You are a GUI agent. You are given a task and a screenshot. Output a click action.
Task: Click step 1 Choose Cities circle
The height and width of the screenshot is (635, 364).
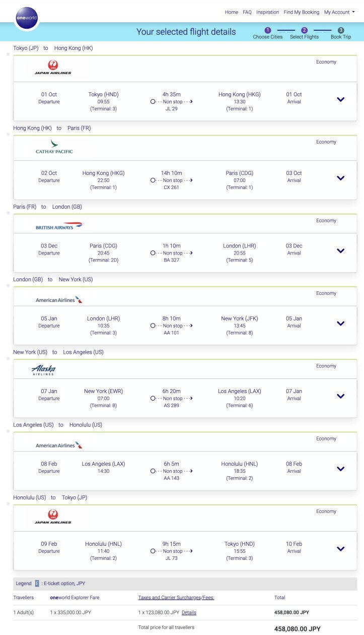[268, 30]
